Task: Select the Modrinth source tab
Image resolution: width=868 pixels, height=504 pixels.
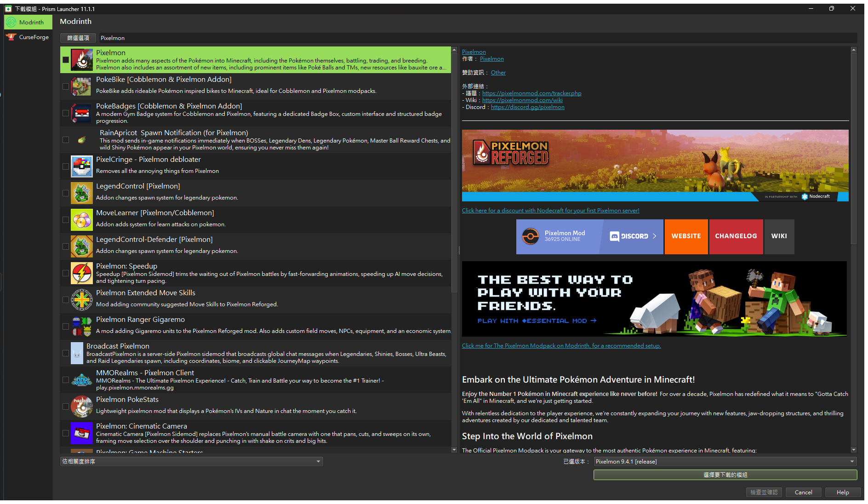Action: point(28,22)
